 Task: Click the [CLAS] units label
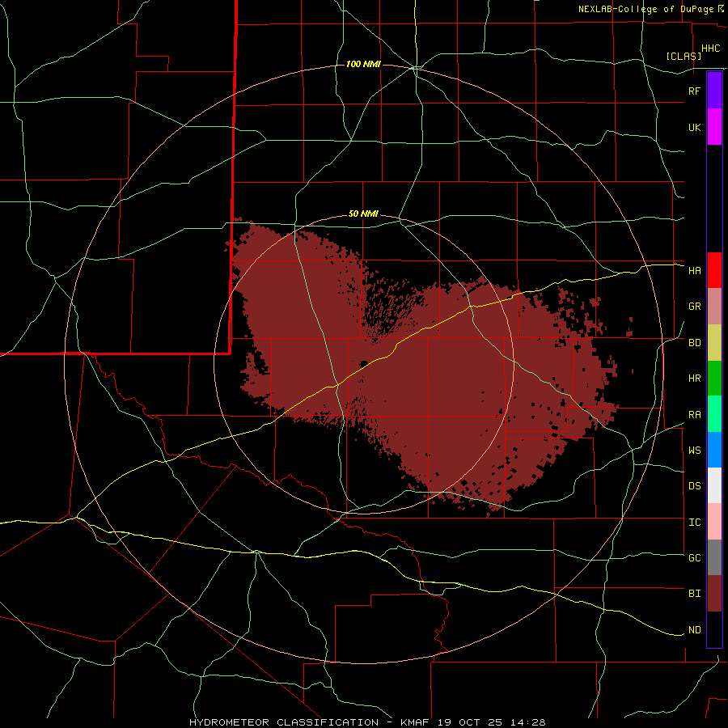point(684,56)
